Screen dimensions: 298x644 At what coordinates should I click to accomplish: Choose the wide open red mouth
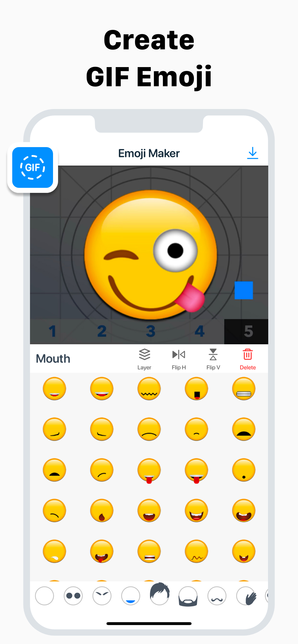244,511
